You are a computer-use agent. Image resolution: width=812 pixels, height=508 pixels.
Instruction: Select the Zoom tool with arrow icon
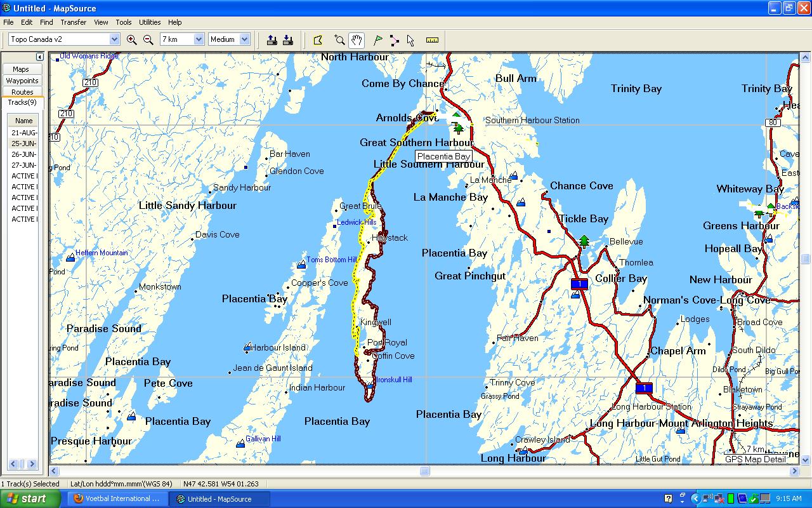(340, 39)
